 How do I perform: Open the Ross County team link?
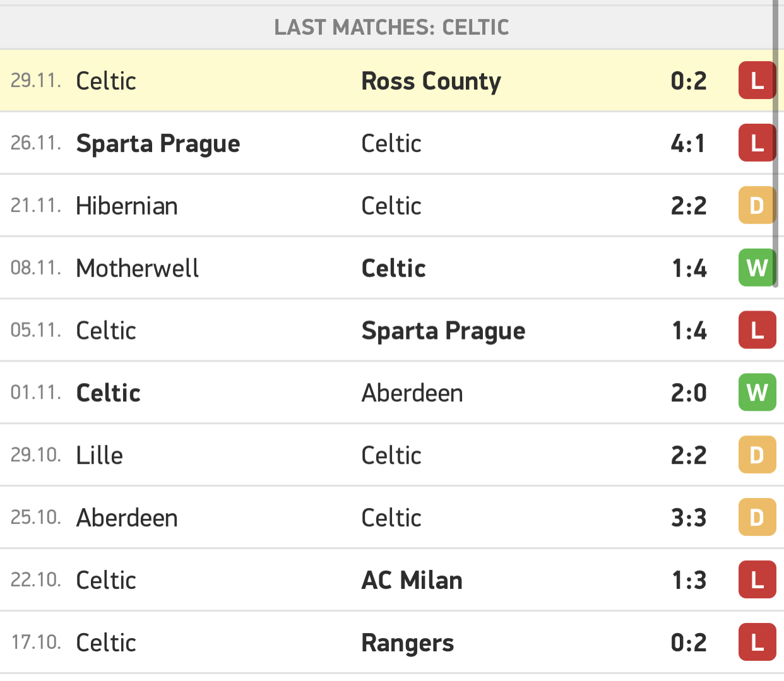[431, 81]
